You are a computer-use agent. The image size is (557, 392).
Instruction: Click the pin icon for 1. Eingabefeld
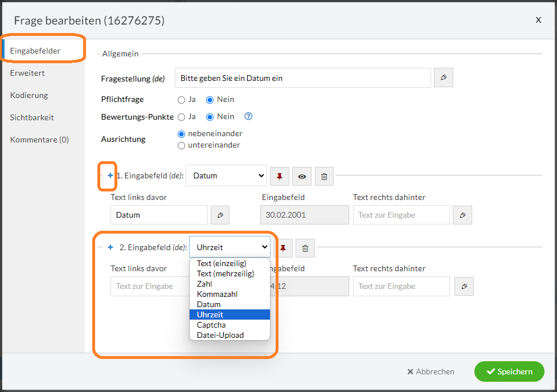tap(280, 177)
